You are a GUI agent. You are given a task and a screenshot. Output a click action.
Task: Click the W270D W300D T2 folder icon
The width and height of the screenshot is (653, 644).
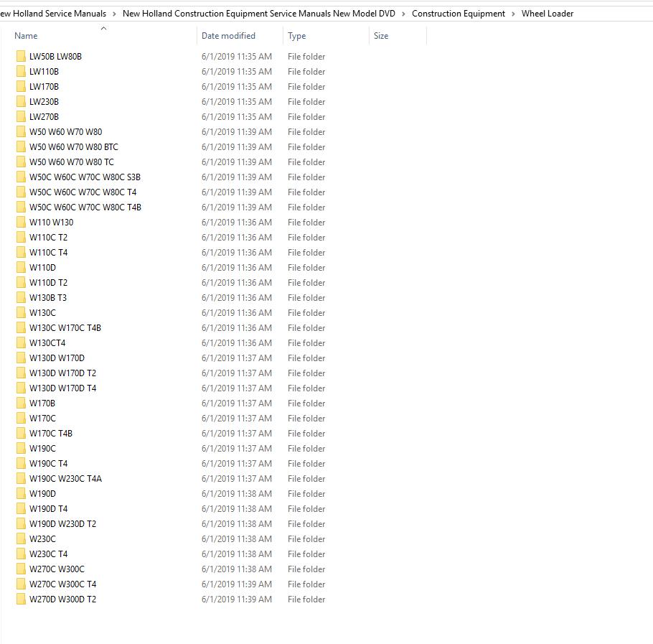pyautogui.click(x=21, y=599)
